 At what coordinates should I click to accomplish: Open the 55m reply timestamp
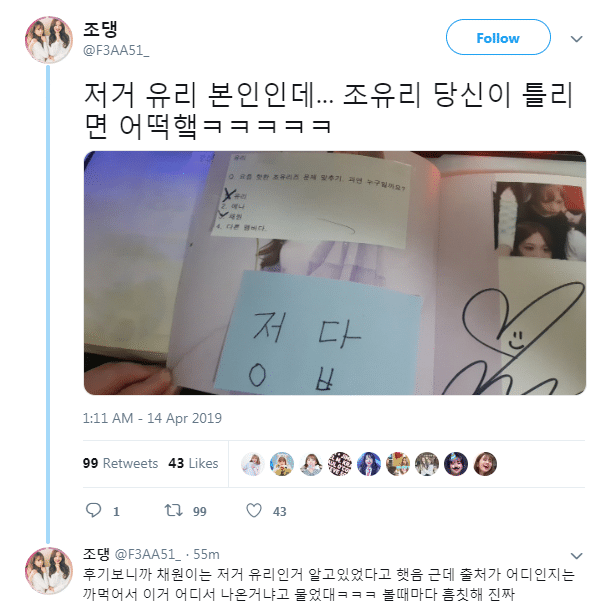[x=206, y=555]
